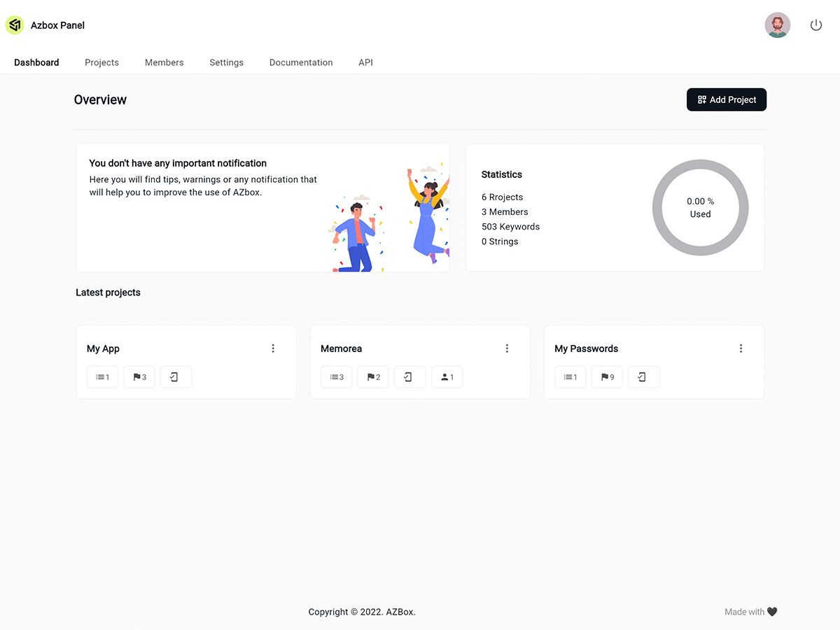
Task: Click device icon badge on Memorea card
Action: (x=409, y=377)
